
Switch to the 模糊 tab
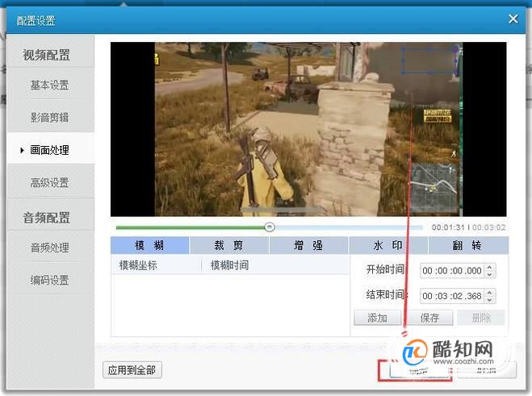(149, 245)
